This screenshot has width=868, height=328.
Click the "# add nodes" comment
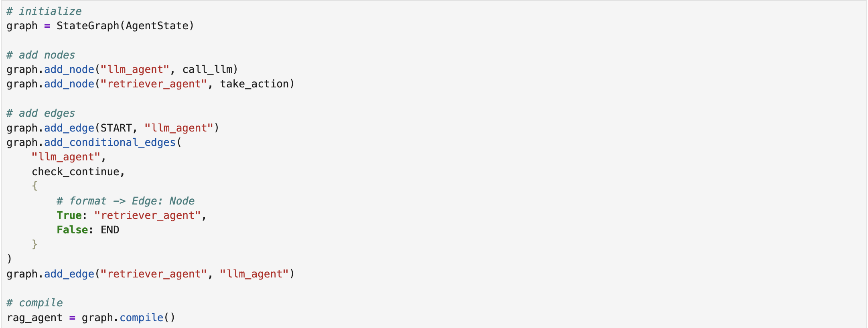pyautogui.click(x=41, y=55)
